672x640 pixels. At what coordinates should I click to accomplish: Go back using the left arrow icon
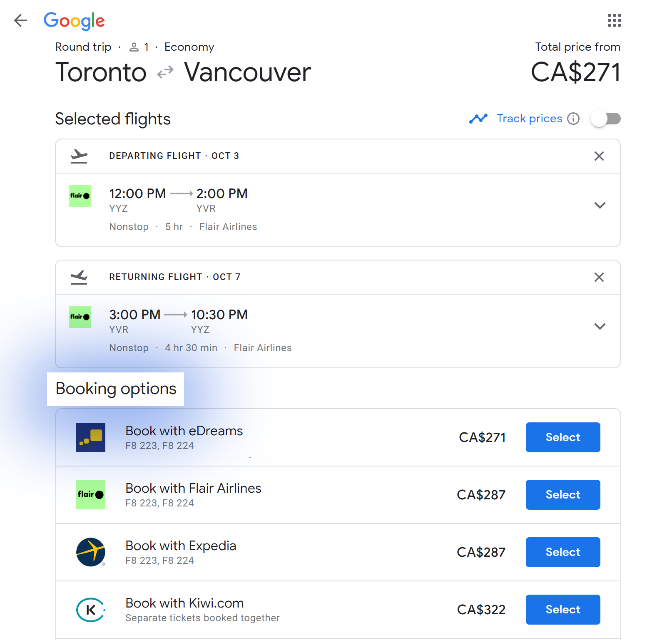pyautogui.click(x=20, y=20)
